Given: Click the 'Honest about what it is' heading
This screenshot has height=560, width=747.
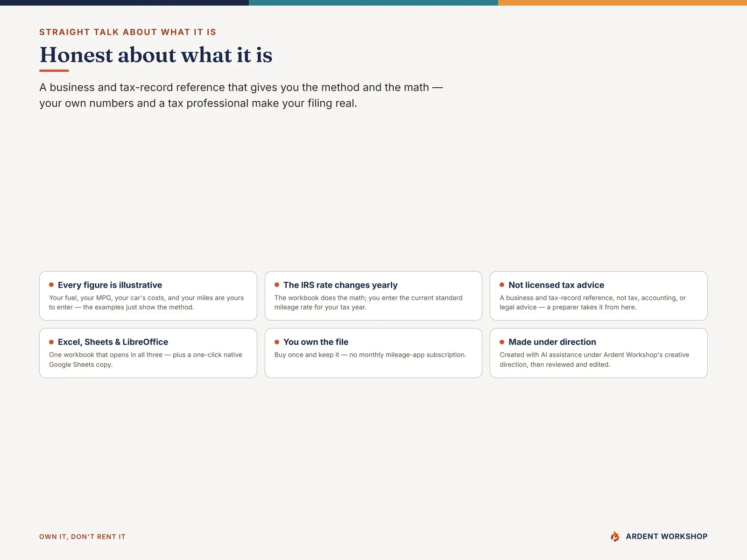Looking at the screenshot, I should pyautogui.click(x=156, y=55).
